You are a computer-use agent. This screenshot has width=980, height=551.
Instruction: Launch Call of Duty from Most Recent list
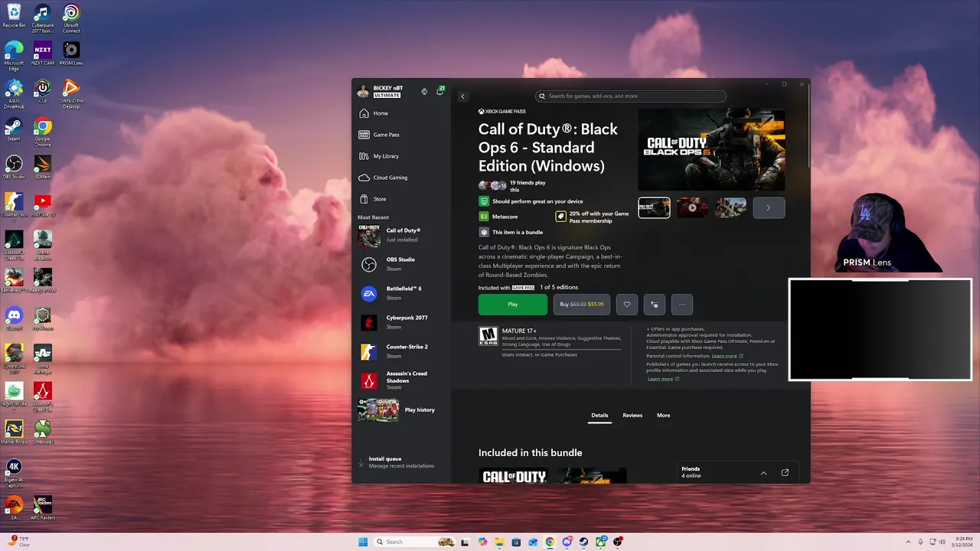401,235
